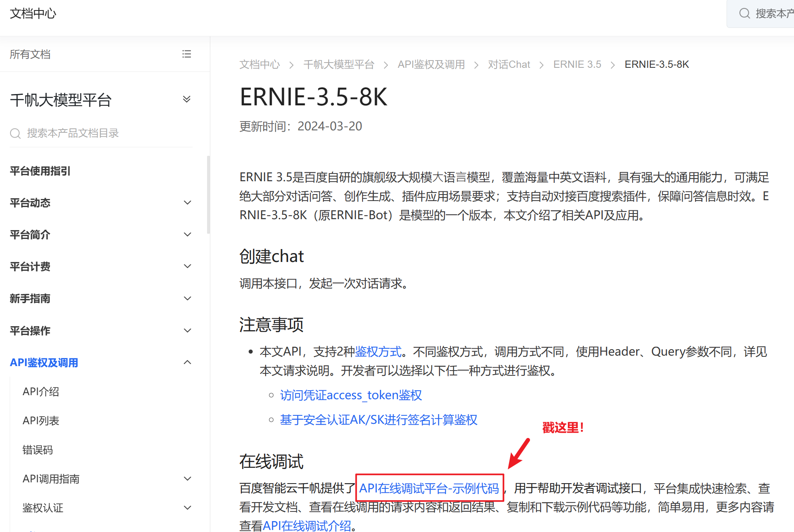794x532 pixels.
Task: Click the ERNIE-3.5-8K page title
Action: [314, 97]
